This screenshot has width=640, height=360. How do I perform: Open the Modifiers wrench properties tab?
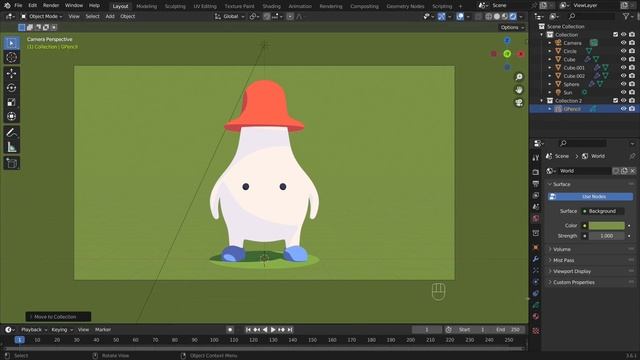pyautogui.click(x=536, y=259)
